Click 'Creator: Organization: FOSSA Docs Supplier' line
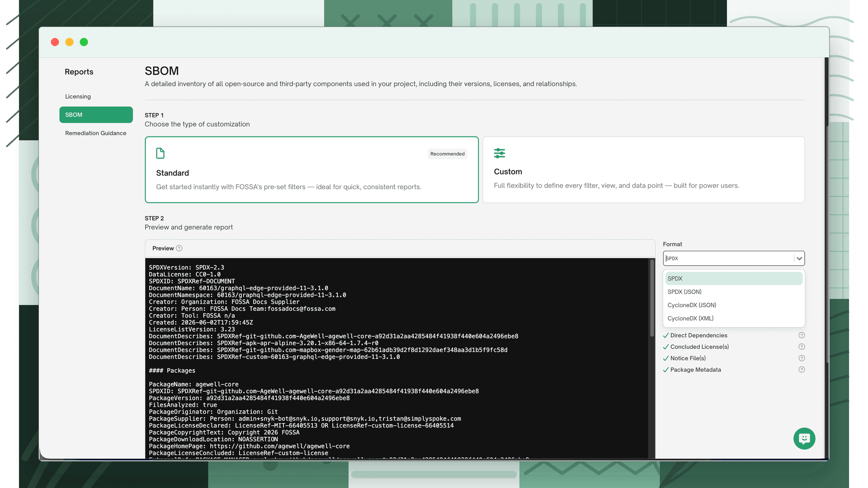The height and width of the screenshot is (488, 868). coord(224,302)
